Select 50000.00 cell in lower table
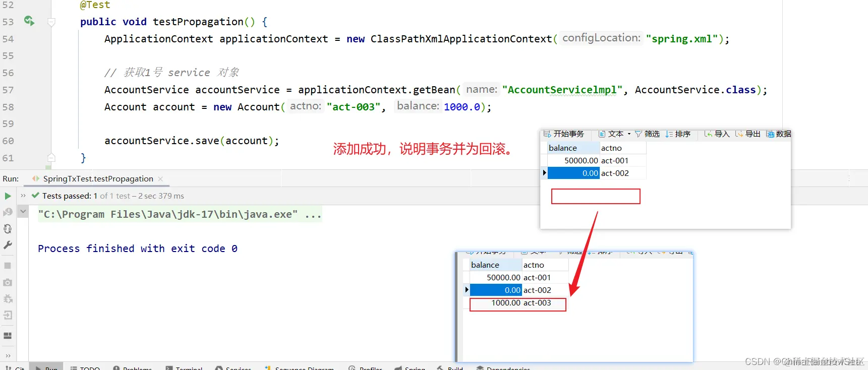 click(496, 278)
